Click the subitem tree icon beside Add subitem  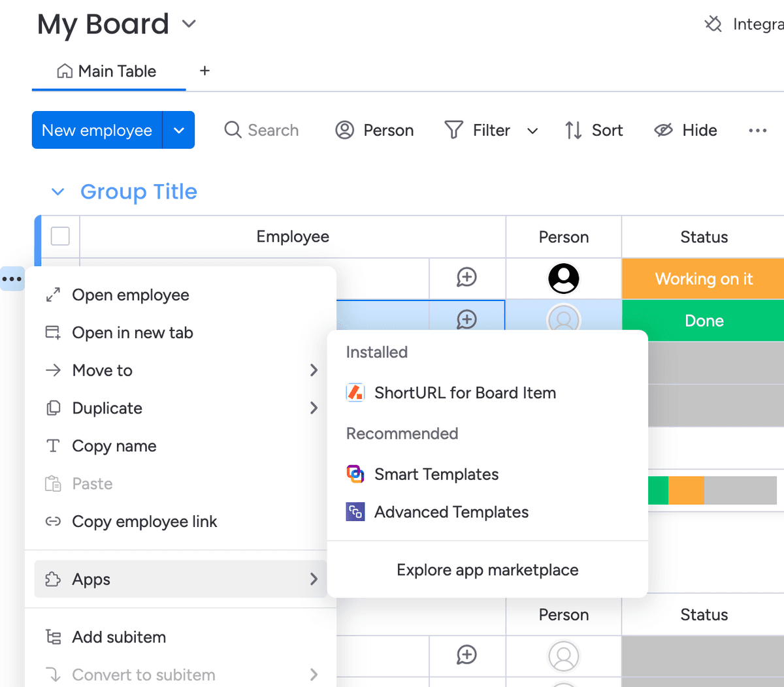(53, 637)
